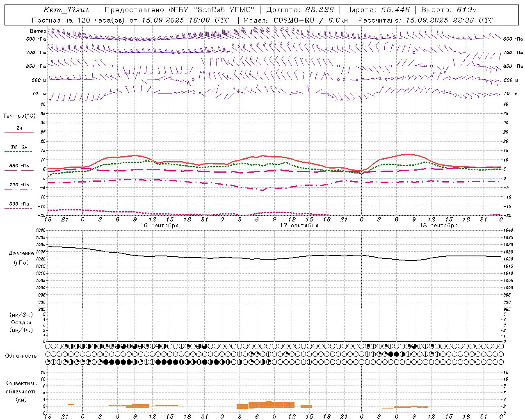Click the 'Ветер' wind panel label
525x420 pixels.
[x=38, y=31]
